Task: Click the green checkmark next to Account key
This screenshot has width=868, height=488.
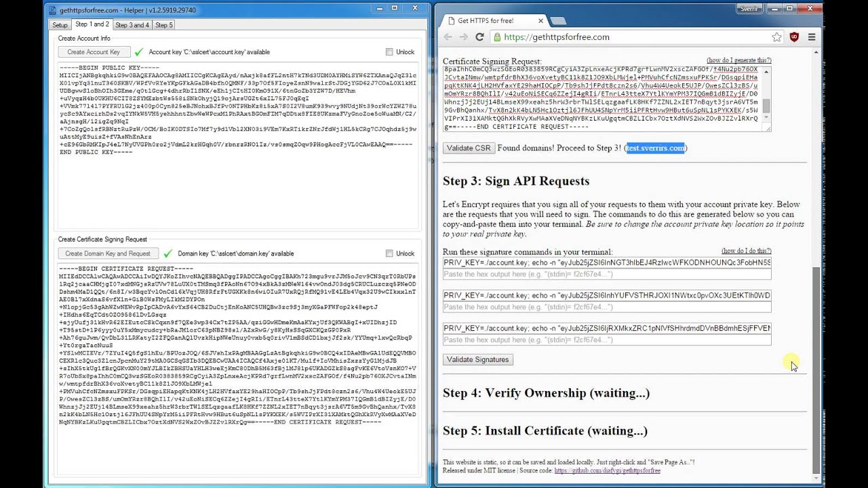Action: [139, 52]
